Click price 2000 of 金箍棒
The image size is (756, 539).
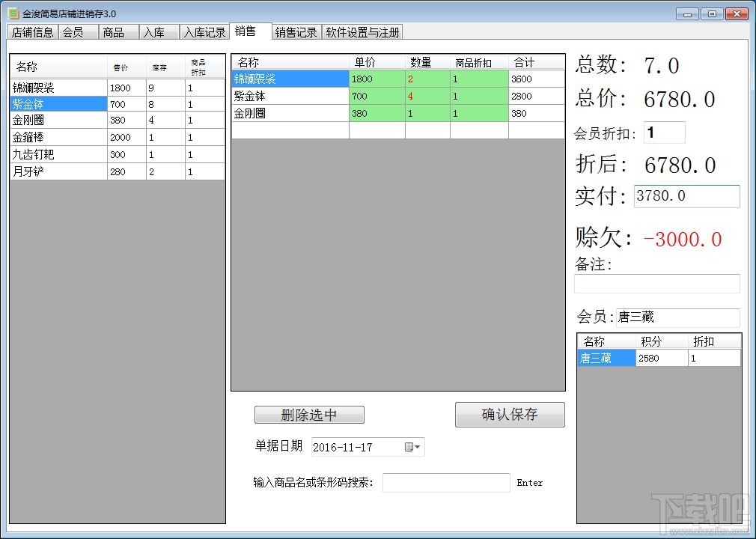pos(126,138)
